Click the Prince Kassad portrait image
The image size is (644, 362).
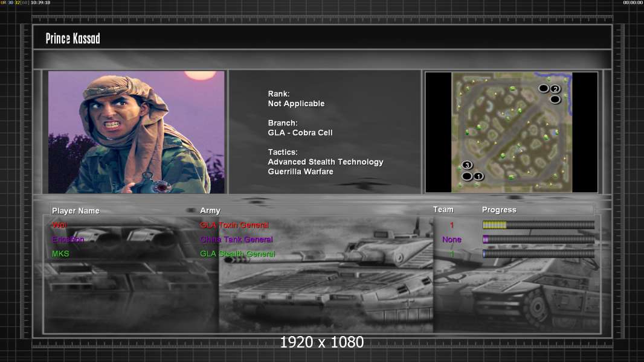coord(137,132)
